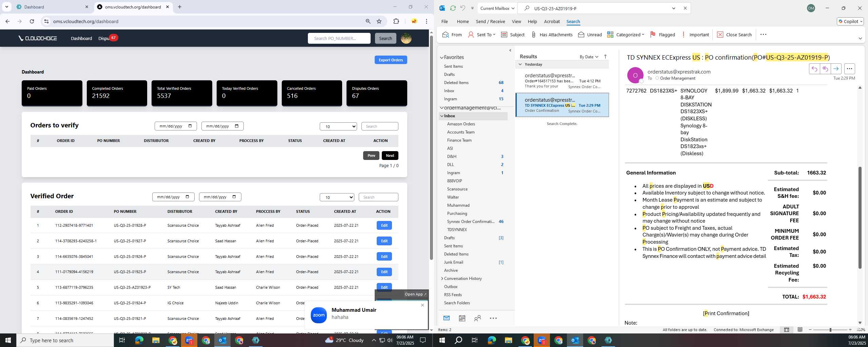Collapse the Favorites folder group
868x347 pixels.
(442, 58)
